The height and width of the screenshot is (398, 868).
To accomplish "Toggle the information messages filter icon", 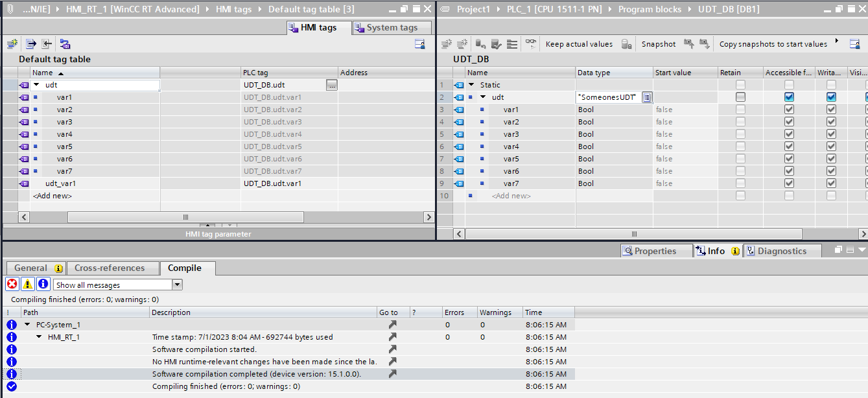I will [x=43, y=284].
